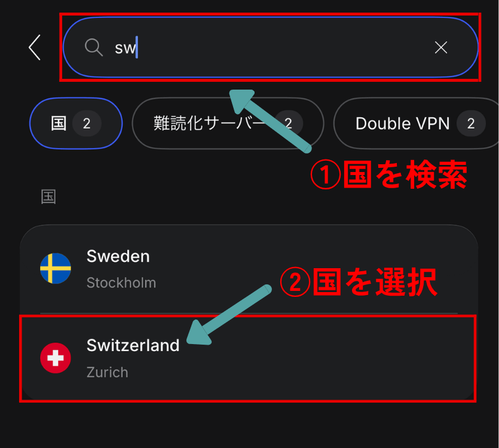Go back using the left chevron arrow
This screenshot has width=499, height=448.
35,47
